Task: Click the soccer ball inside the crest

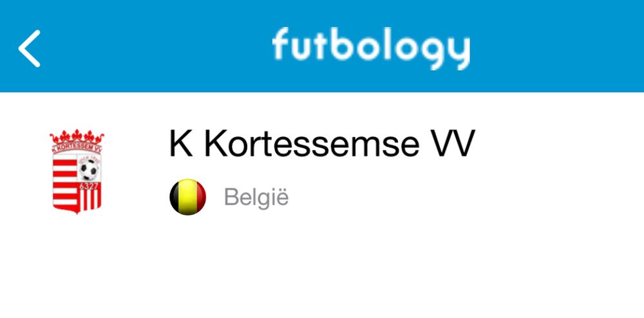Action: 89,169
